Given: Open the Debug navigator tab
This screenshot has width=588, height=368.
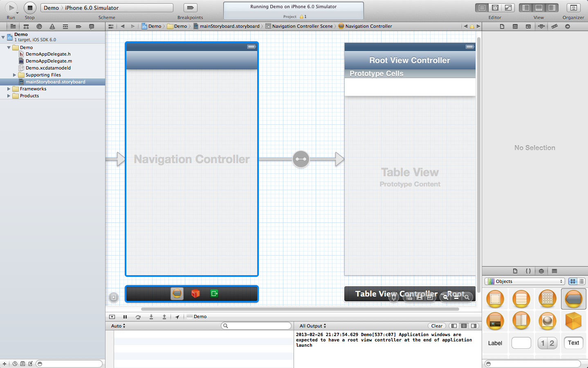Looking at the screenshot, I should click(x=65, y=27).
